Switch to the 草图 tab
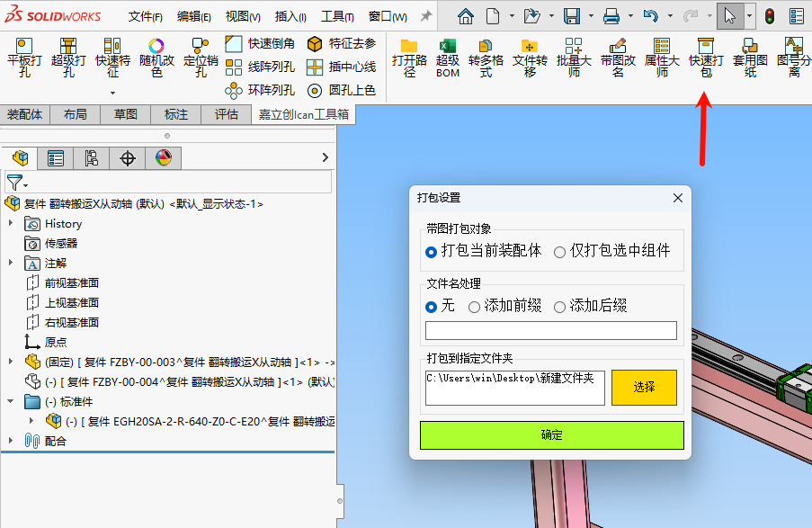Screen dimensions: 812x528 click(x=125, y=114)
